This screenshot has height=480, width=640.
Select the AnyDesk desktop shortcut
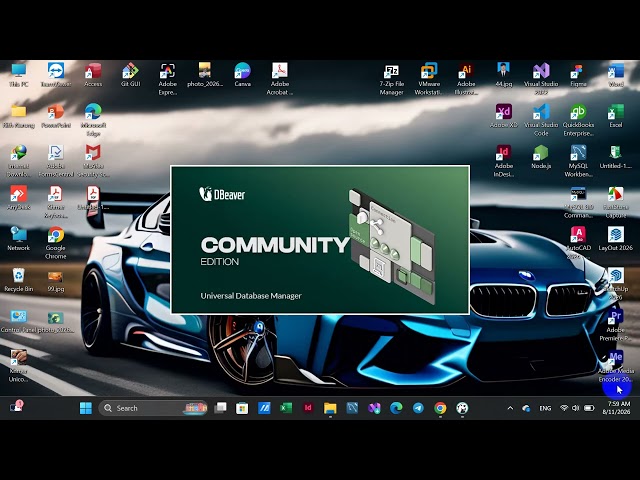18,198
